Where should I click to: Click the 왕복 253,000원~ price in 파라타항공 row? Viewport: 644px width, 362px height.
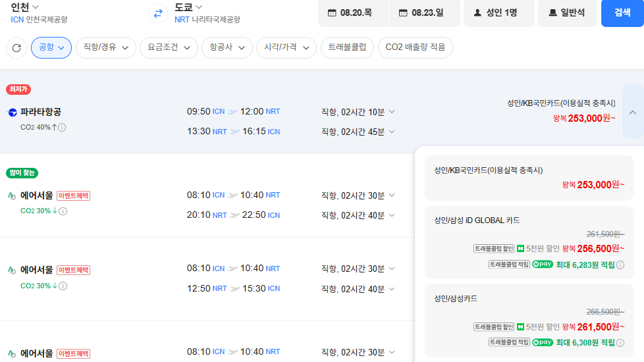pos(584,118)
